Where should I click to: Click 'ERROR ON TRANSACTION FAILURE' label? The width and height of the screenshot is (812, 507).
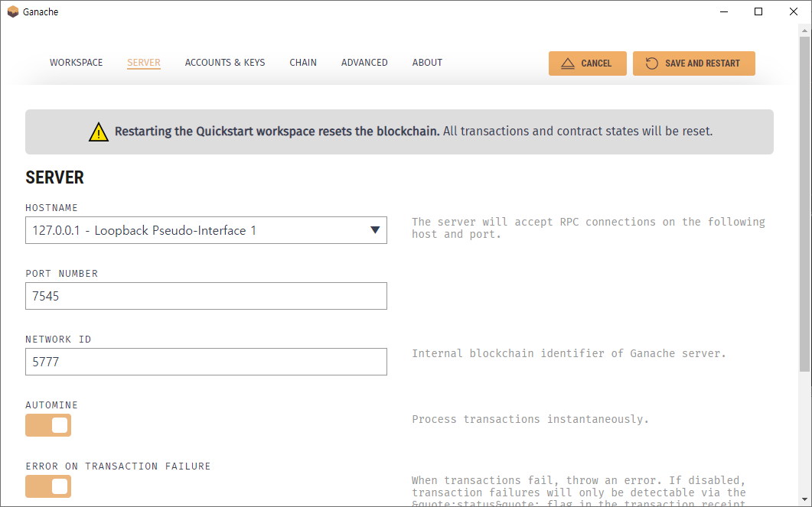click(118, 466)
